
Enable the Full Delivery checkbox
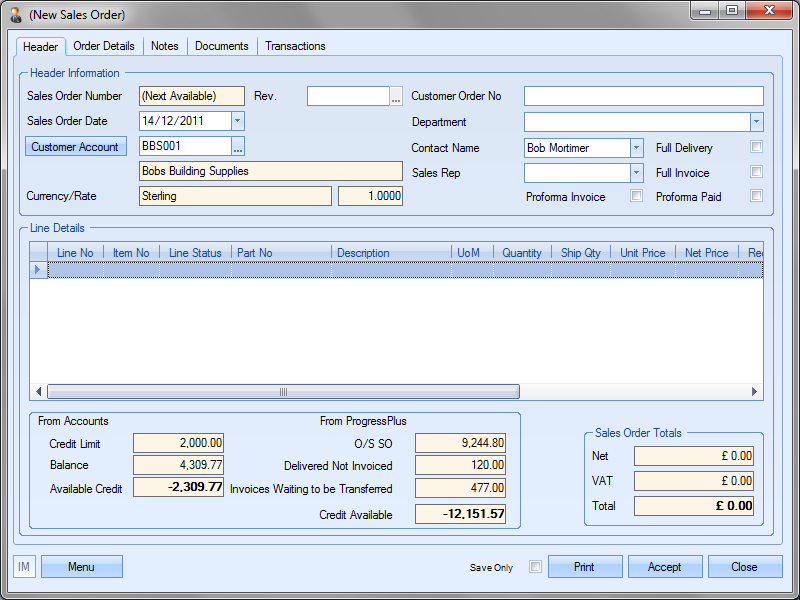pos(757,147)
